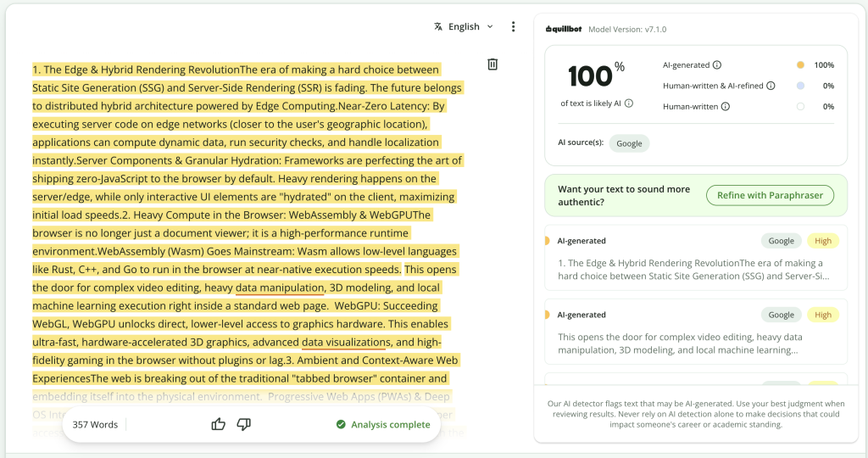This screenshot has height=458, width=868.
Task: Click Google tag on first AI-generated card
Action: (781, 241)
